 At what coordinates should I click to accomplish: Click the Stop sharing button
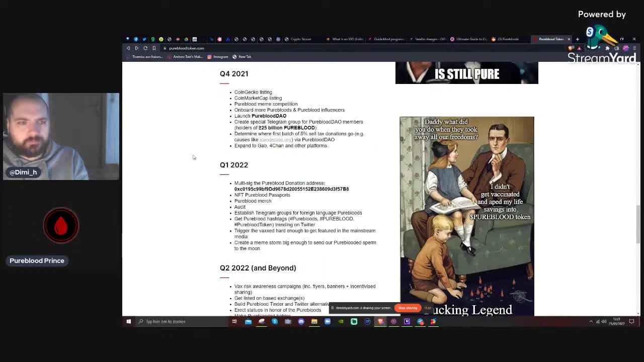408,308
